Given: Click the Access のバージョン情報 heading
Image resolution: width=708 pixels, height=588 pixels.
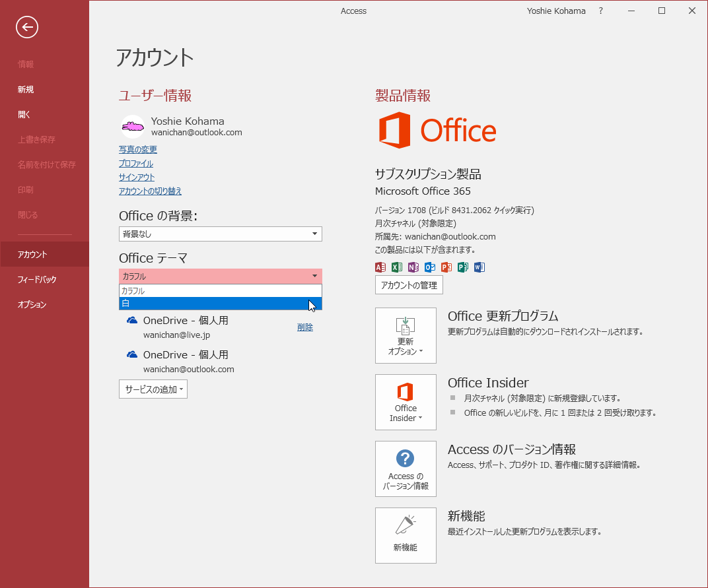Looking at the screenshot, I should tap(512, 449).
